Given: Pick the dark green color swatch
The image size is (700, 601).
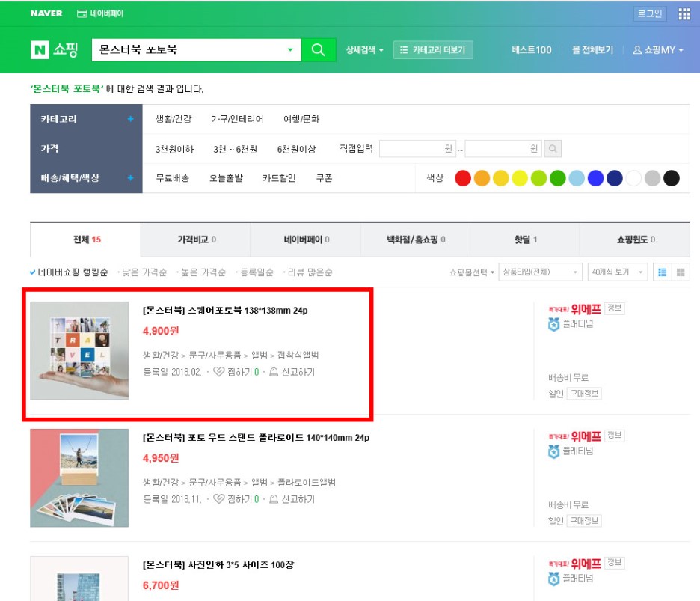Looking at the screenshot, I should click(x=558, y=178).
